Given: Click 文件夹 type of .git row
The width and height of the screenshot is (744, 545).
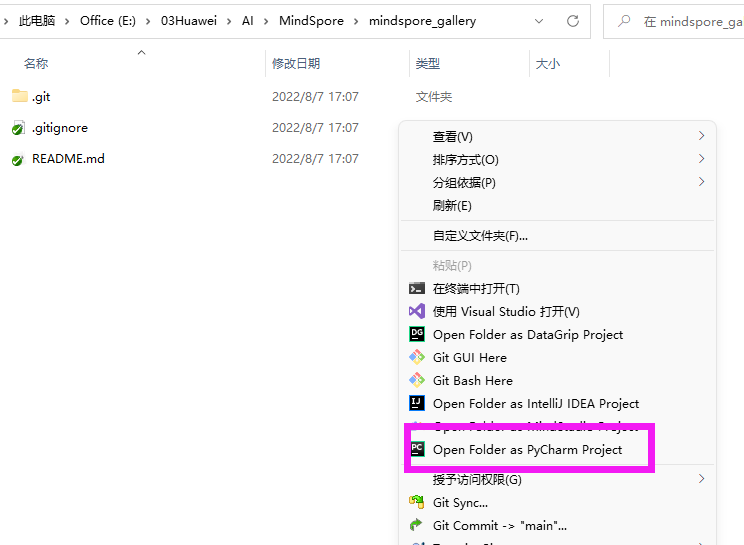Looking at the screenshot, I should [434, 97].
